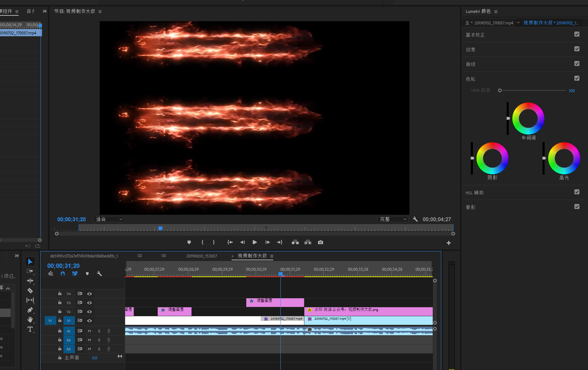Image resolution: width=588 pixels, height=370 pixels.
Task: Select the Hand tool
Action: point(30,319)
